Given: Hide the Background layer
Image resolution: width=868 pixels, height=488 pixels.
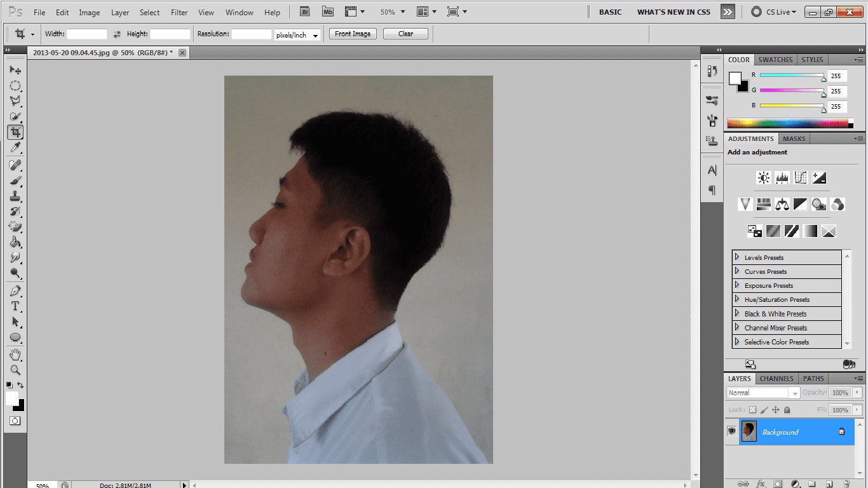Looking at the screenshot, I should click(x=732, y=431).
